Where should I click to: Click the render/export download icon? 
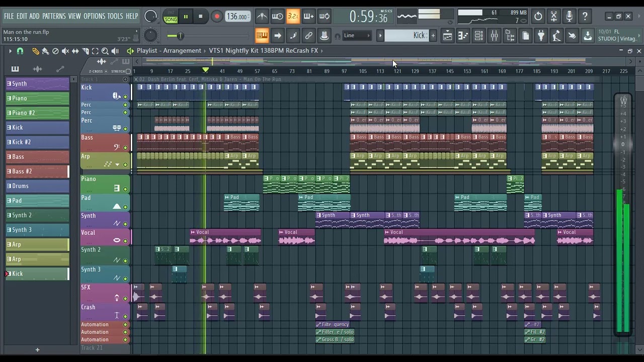tap(588, 36)
